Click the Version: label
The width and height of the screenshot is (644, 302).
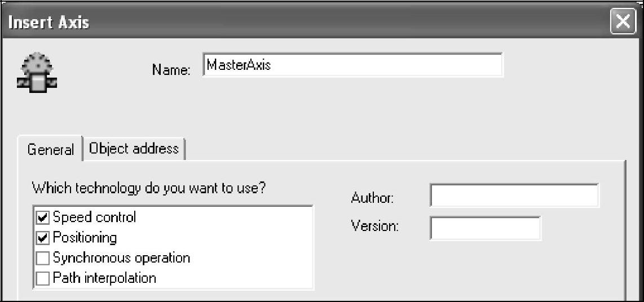(x=375, y=226)
